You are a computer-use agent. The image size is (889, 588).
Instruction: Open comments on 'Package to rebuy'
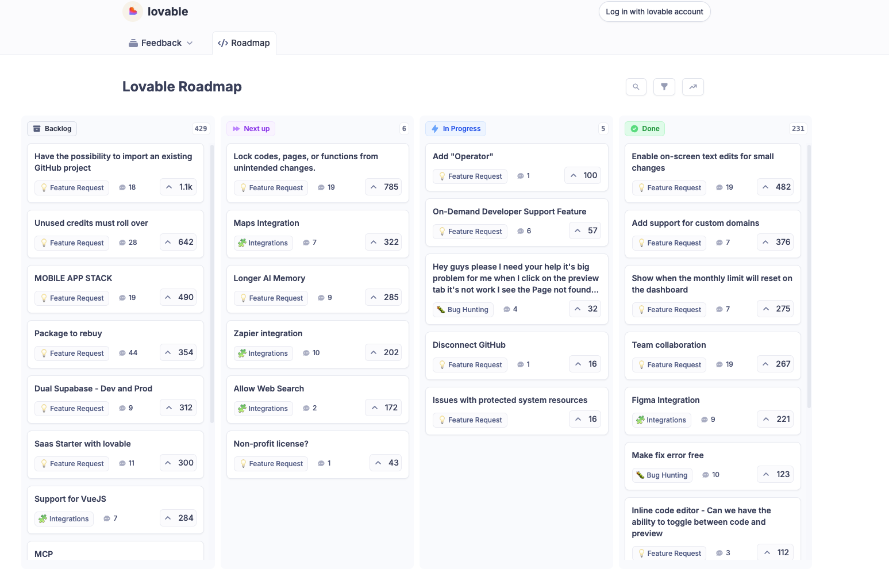(128, 353)
